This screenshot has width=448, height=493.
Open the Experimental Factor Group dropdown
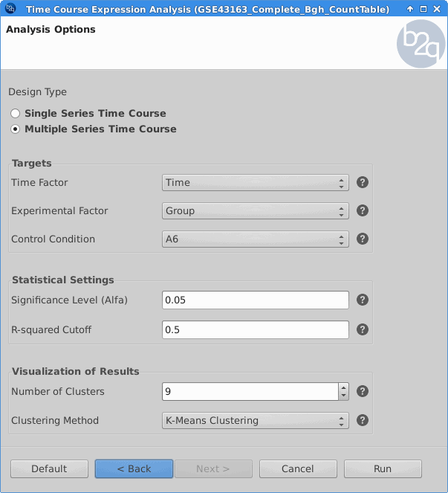(256, 210)
